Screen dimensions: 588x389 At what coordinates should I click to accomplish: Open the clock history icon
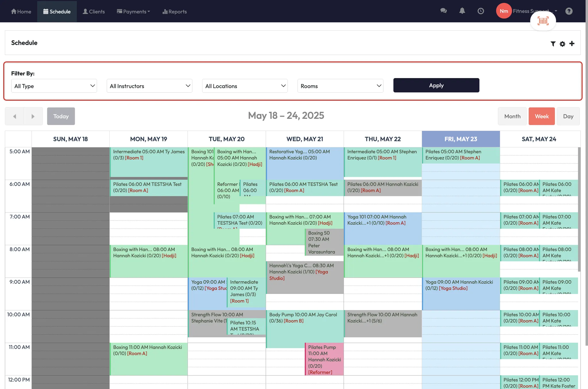481,11
